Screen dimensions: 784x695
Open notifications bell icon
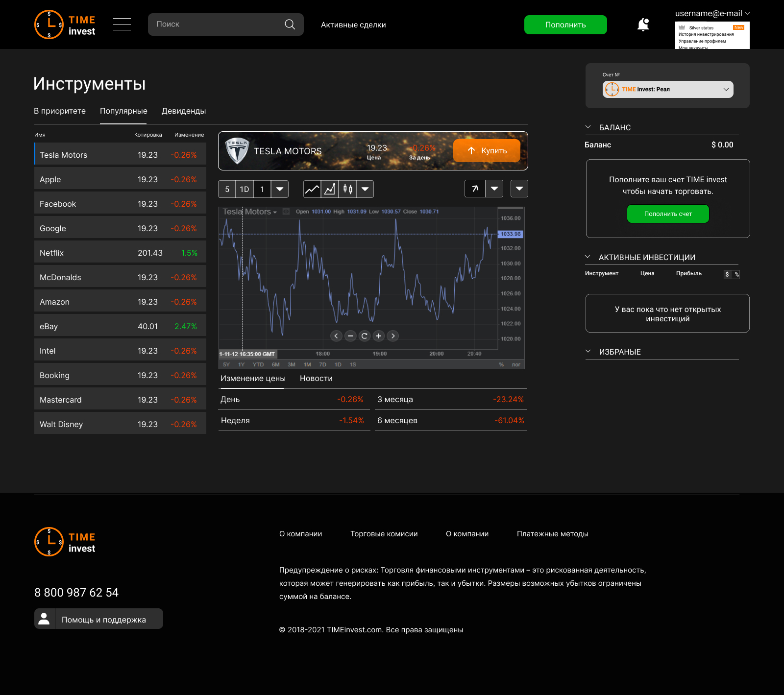(x=643, y=24)
